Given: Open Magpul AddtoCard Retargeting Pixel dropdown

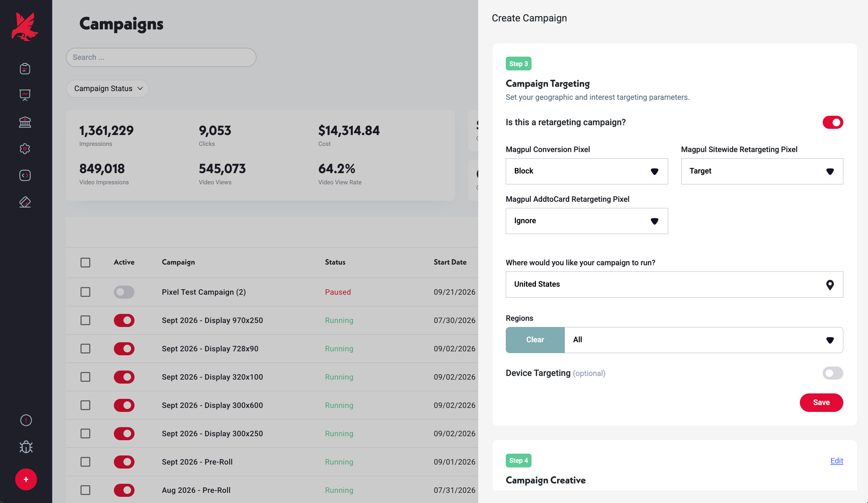Looking at the screenshot, I should point(587,221).
